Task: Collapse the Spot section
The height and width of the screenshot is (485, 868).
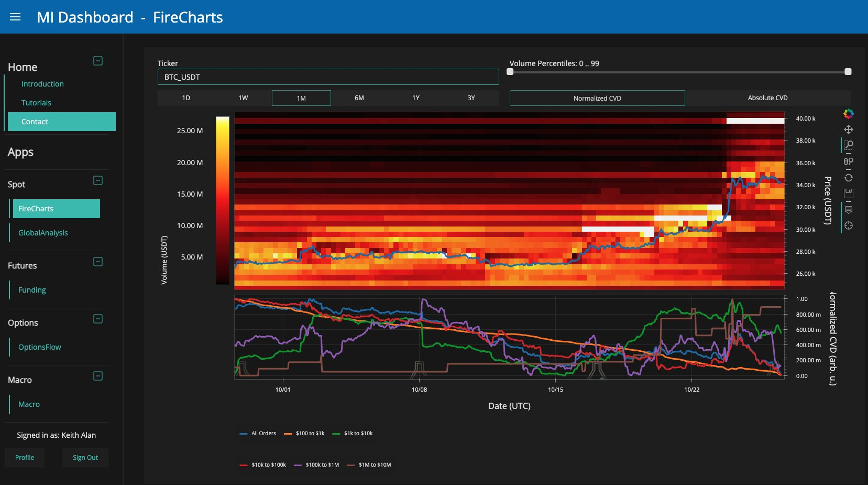Action: click(97, 180)
